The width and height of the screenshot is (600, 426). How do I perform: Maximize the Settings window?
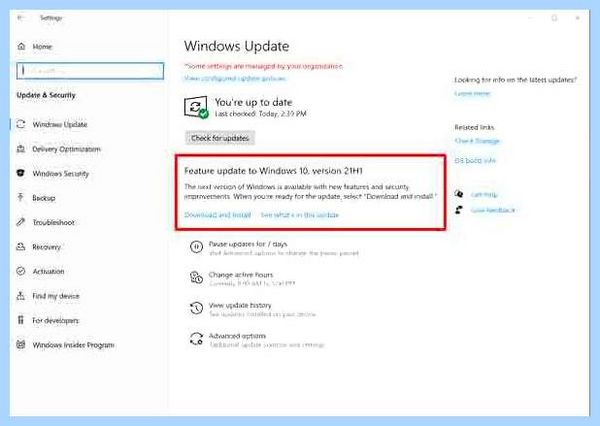point(554,18)
